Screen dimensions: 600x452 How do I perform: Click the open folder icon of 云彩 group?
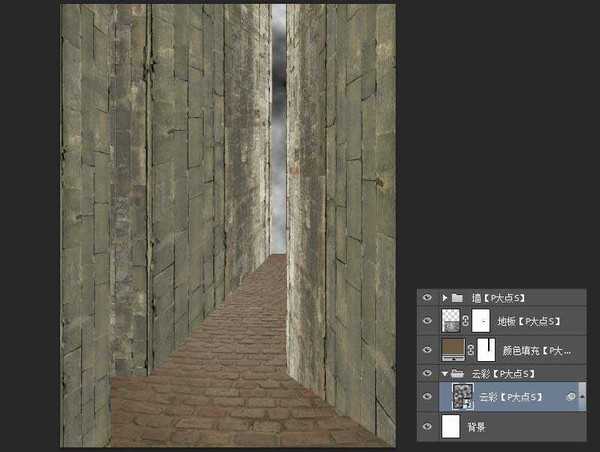pyautogui.click(x=457, y=373)
